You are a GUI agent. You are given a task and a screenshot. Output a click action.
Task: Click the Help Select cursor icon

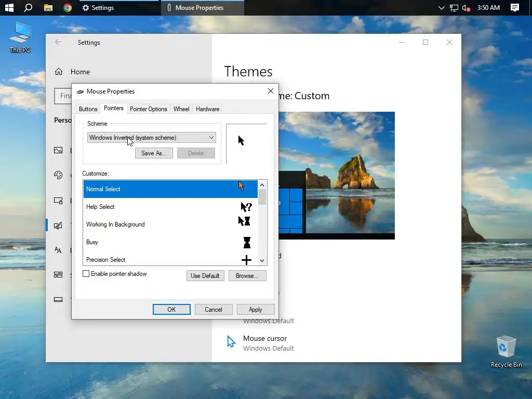[x=246, y=207]
